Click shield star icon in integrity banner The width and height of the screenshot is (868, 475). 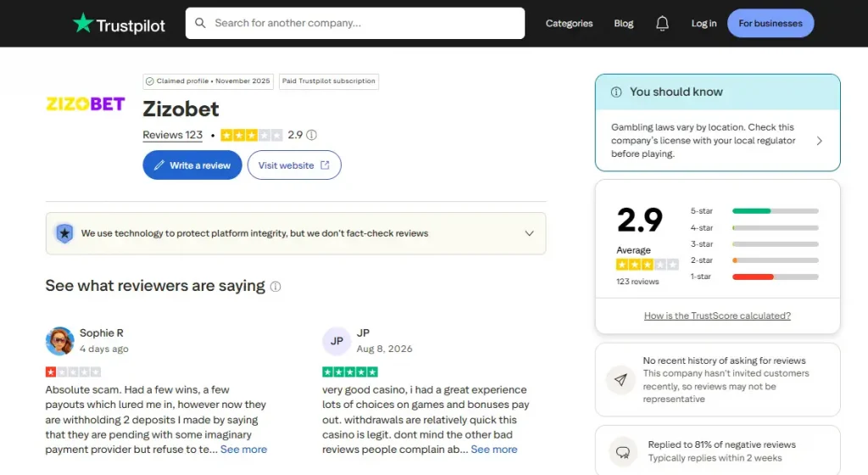tap(64, 233)
